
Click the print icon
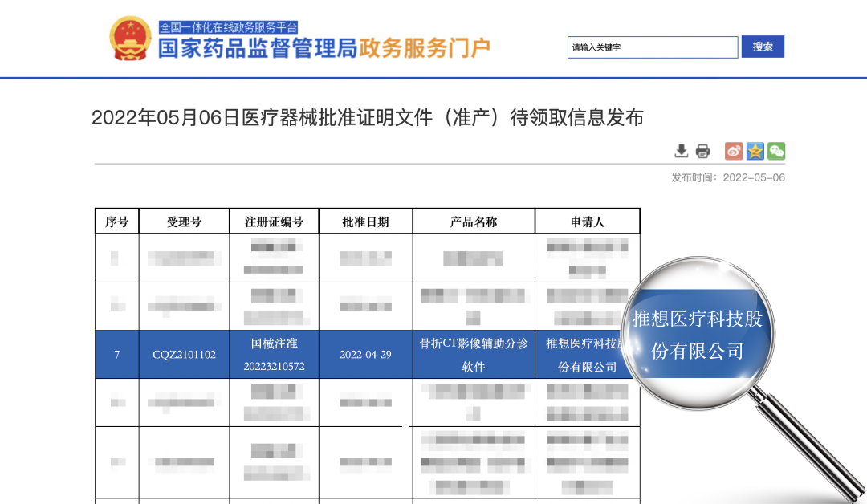(702, 151)
